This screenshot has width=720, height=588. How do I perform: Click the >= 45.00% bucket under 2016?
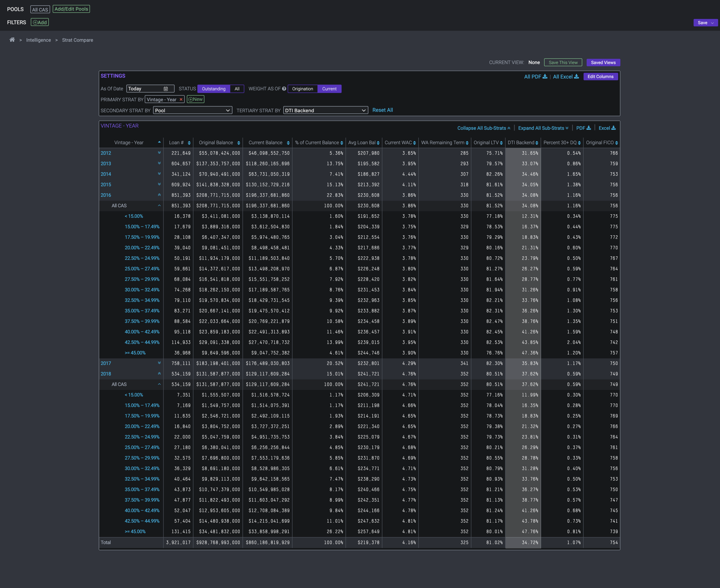coord(135,353)
